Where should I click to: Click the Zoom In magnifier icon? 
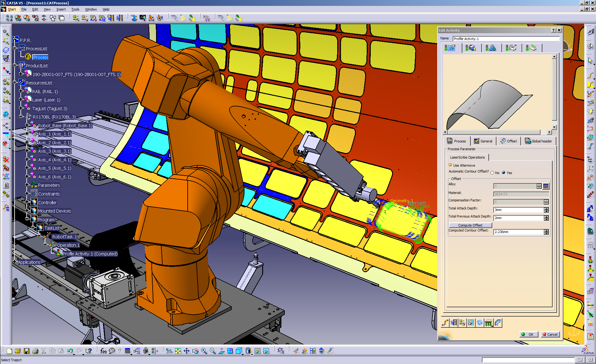[x=204, y=351]
